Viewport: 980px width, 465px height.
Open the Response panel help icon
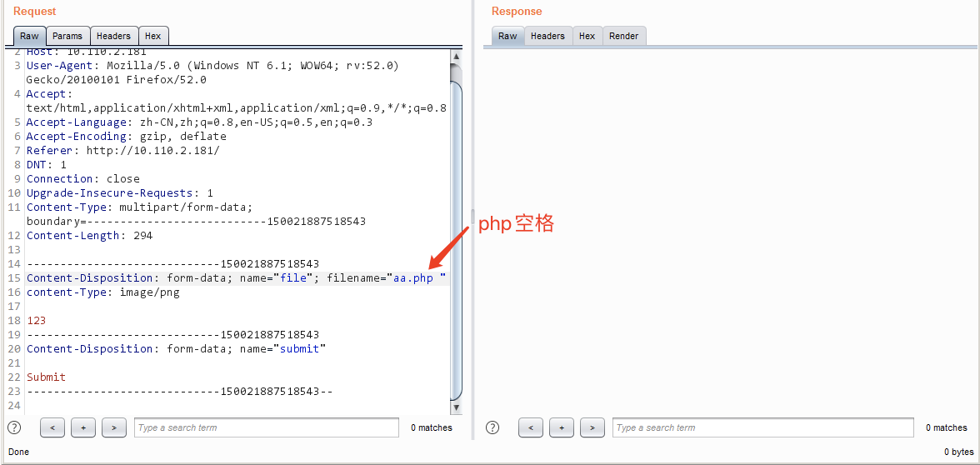(x=492, y=427)
